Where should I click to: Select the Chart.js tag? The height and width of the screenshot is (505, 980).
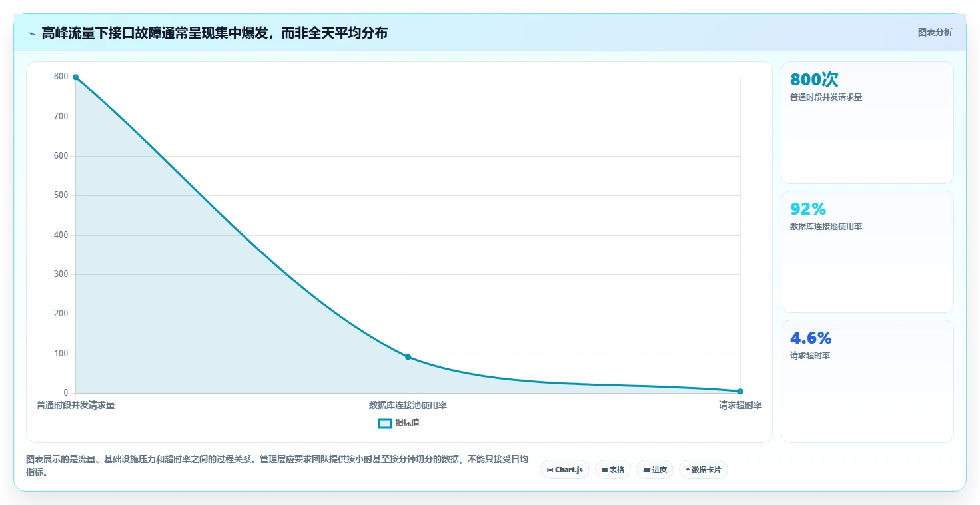(x=564, y=470)
